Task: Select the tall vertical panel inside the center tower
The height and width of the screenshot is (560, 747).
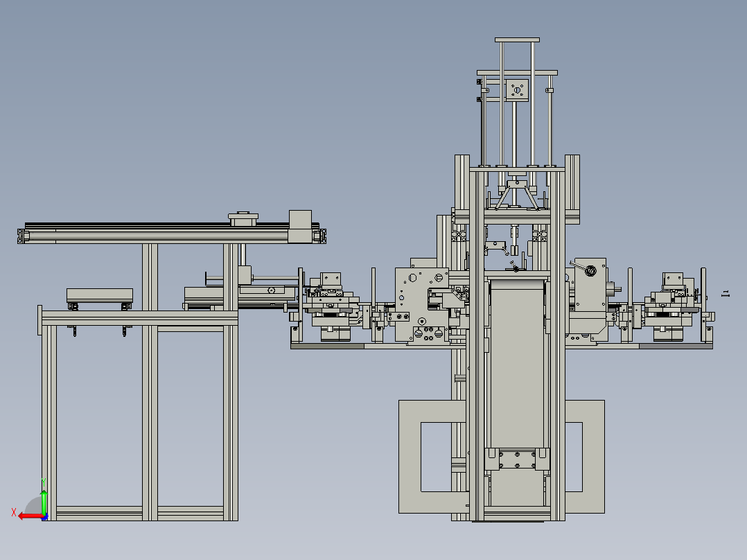Action: coord(517,365)
